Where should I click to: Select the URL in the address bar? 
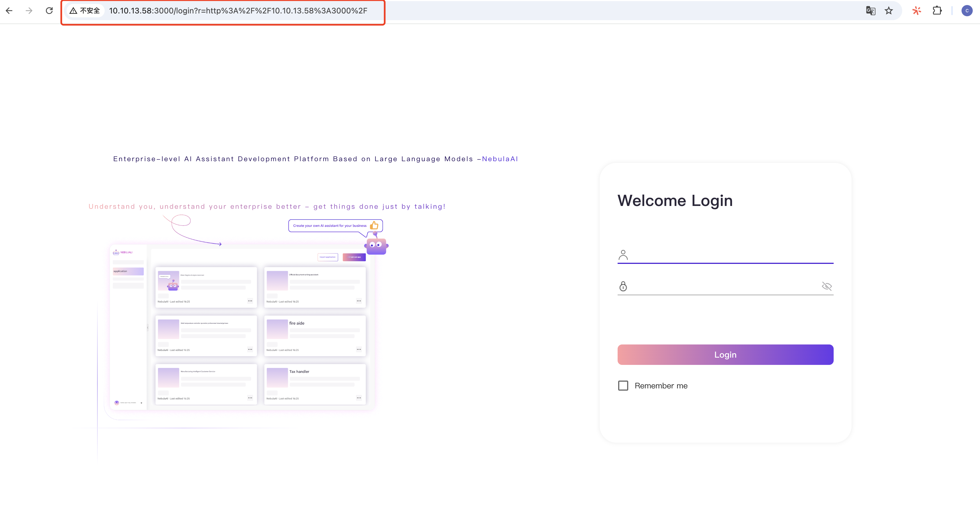pos(238,11)
